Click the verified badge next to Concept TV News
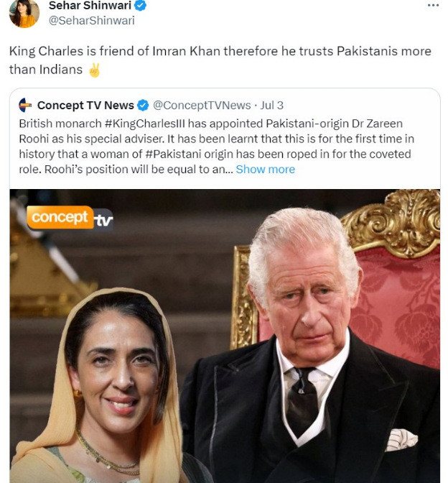Image resolution: width=448 pixels, height=483 pixels. [143, 106]
